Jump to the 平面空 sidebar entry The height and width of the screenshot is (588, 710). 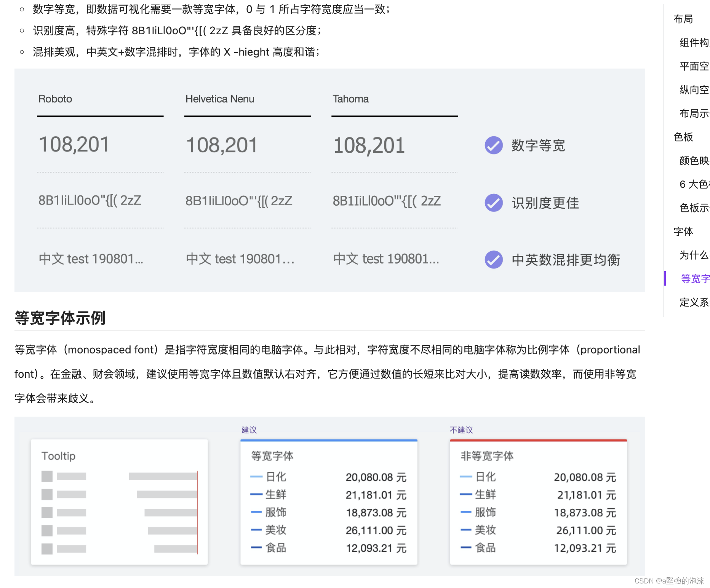click(694, 66)
